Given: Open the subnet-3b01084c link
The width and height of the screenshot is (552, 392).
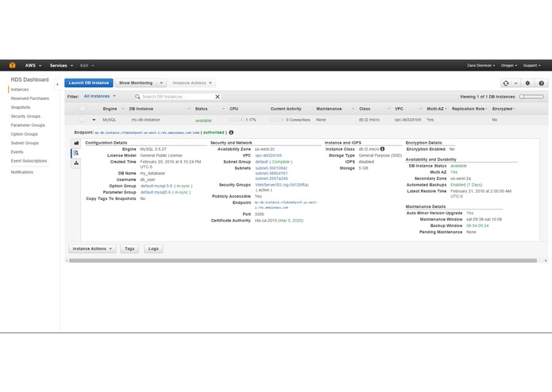Looking at the screenshot, I should [x=271, y=168].
